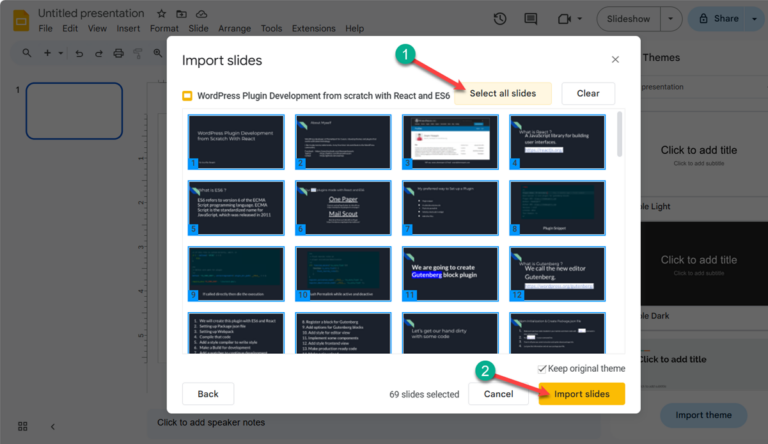Select the Simple Light theme preview
The width and height of the screenshot is (768, 444).
(704, 154)
